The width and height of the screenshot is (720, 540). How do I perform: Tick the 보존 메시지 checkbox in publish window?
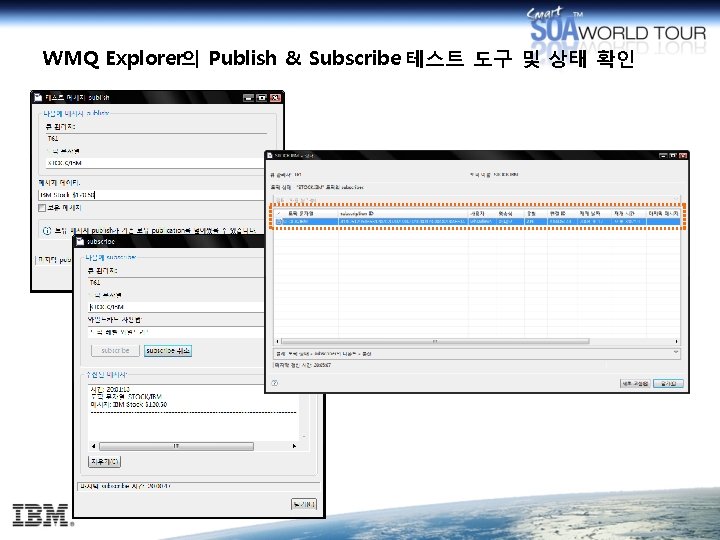click(42, 208)
